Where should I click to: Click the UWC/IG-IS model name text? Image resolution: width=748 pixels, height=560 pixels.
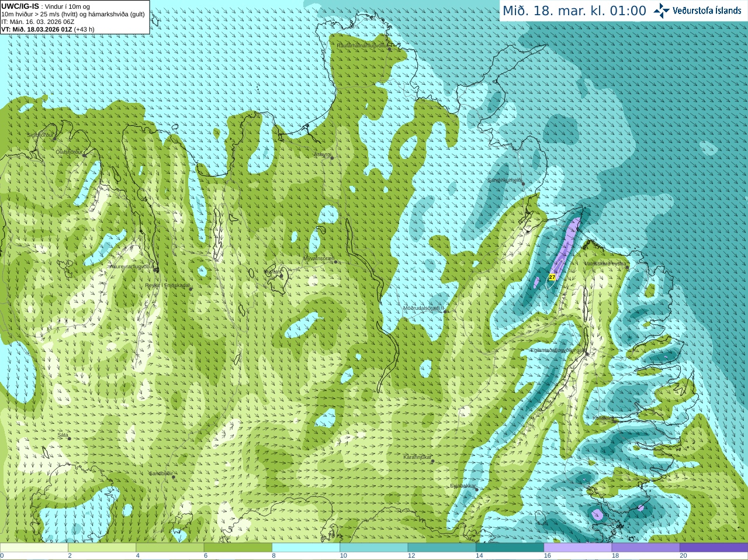(20, 6)
